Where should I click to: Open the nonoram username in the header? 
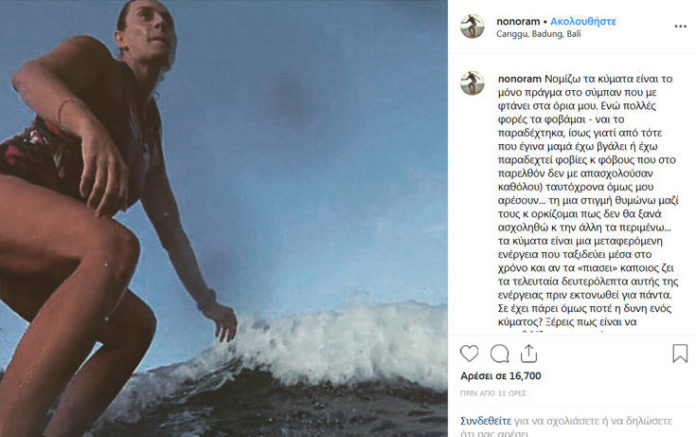coord(517,20)
